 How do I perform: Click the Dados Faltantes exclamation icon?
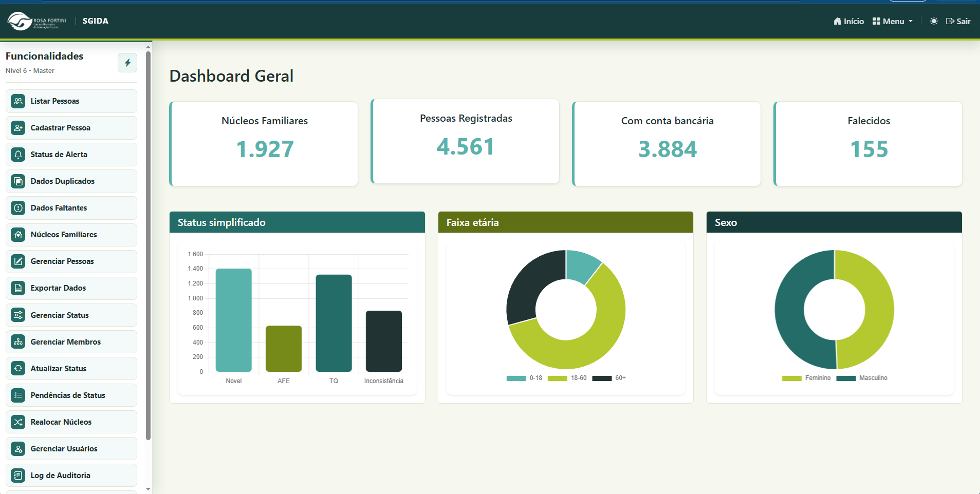[x=19, y=208]
